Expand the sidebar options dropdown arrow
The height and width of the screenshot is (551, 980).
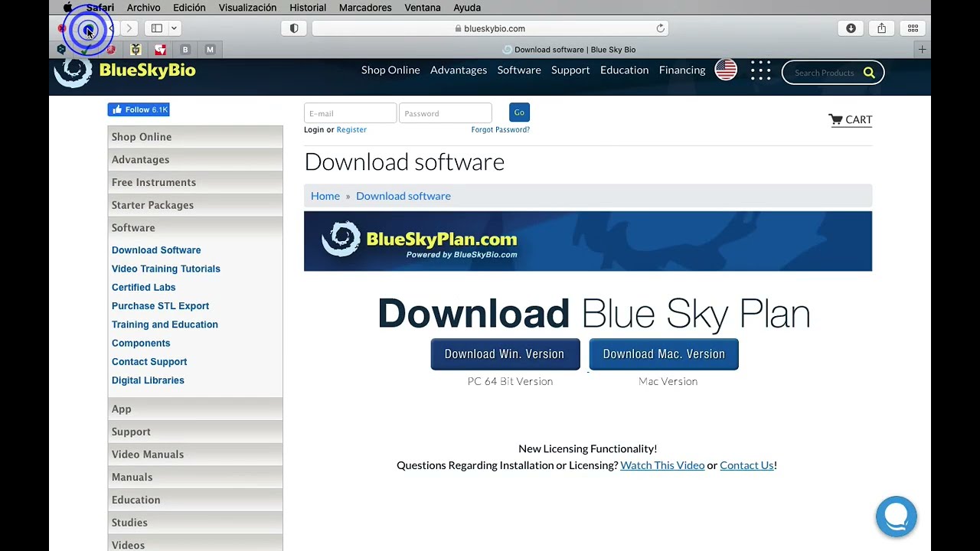click(x=174, y=28)
